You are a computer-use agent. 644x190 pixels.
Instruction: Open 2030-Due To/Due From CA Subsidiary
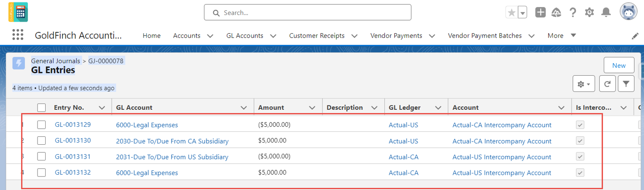pyautogui.click(x=172, y=141)
